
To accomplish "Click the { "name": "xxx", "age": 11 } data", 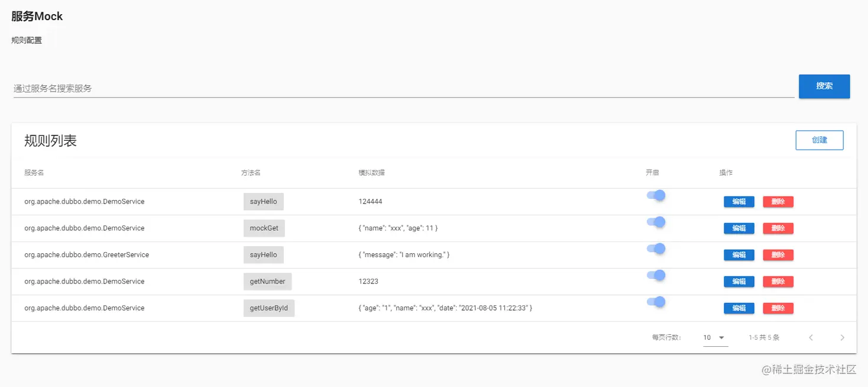I will click(398, 228).
